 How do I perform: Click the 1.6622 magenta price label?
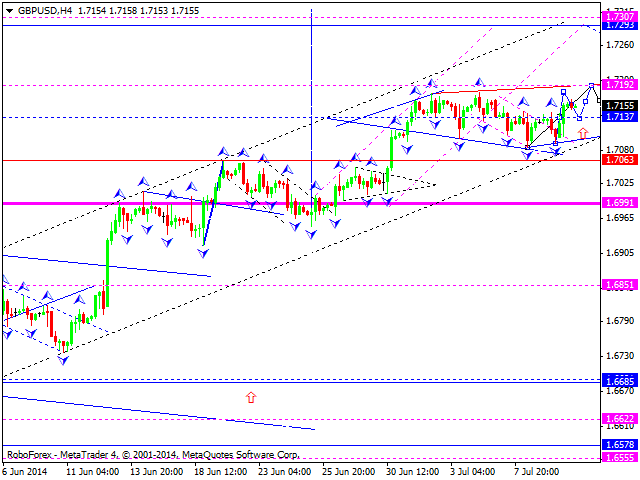click(619, 419)
